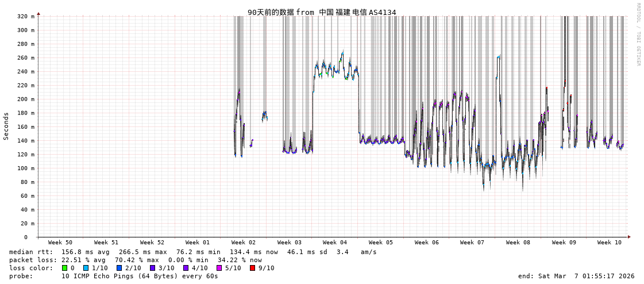Image resolution: width=644 pixels, height=284 pixels.
Task: Click the Week 02 x-axis label
Action: point(244,243)
